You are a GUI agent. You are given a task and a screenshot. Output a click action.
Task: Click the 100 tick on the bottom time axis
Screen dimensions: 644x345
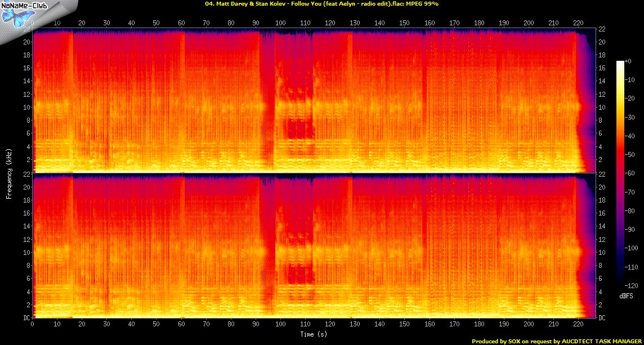tap(280, 324)
